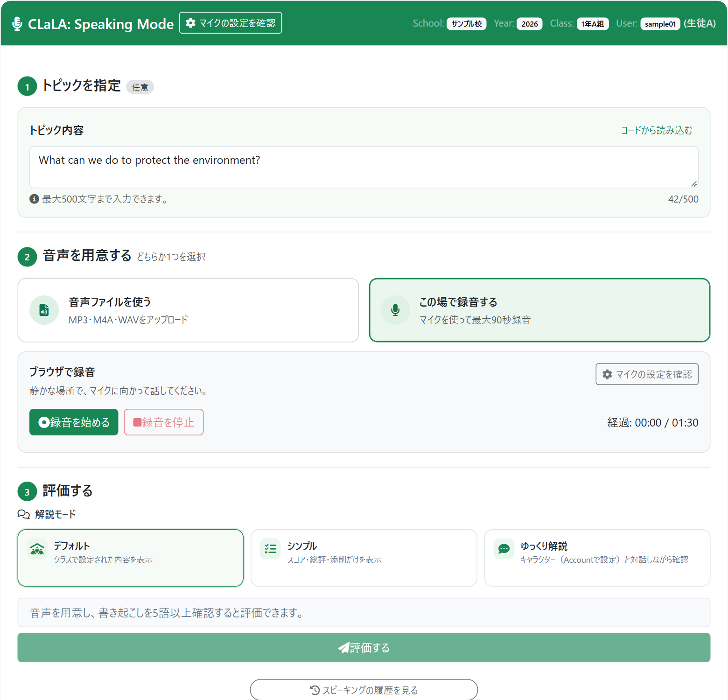This screenshot has height=700, width=728.
Task: Click the 任意 optional badge
Action: pyautogui.click(x=140, y=87)
